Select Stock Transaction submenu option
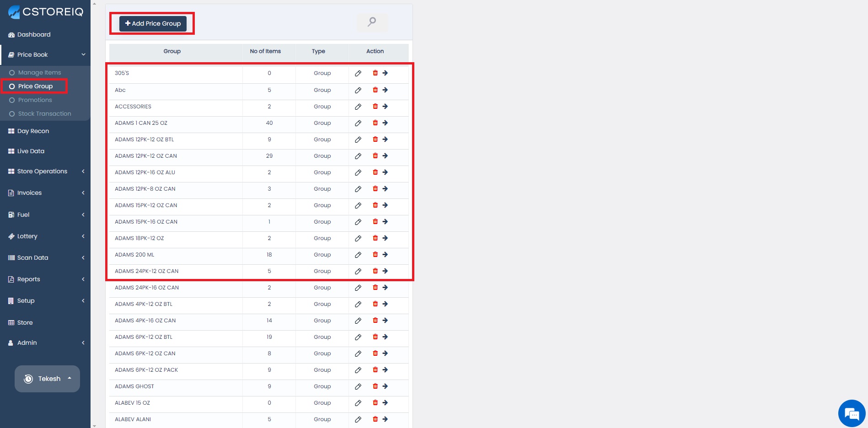 click(x=44, y=114)
